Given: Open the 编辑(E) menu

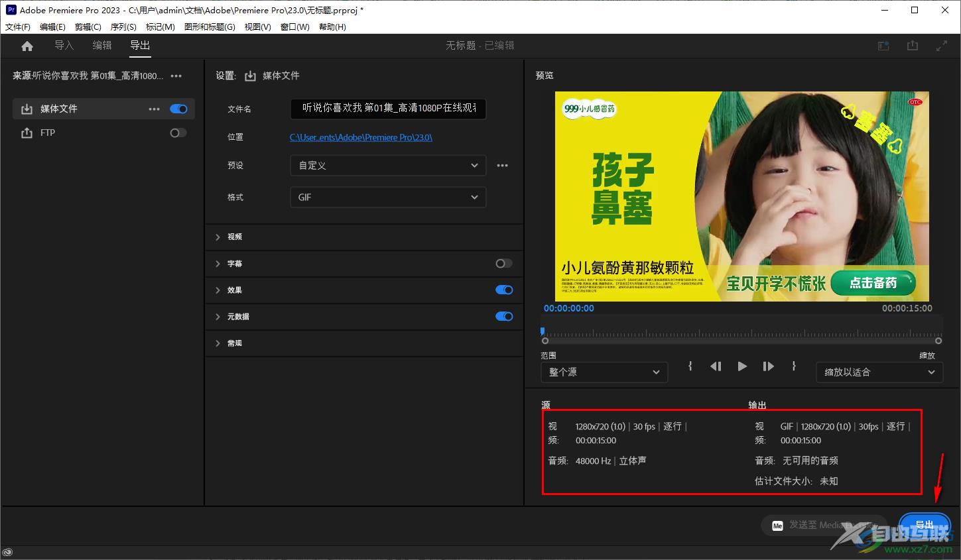Looking at the screenshot, I should coord(52,27).
